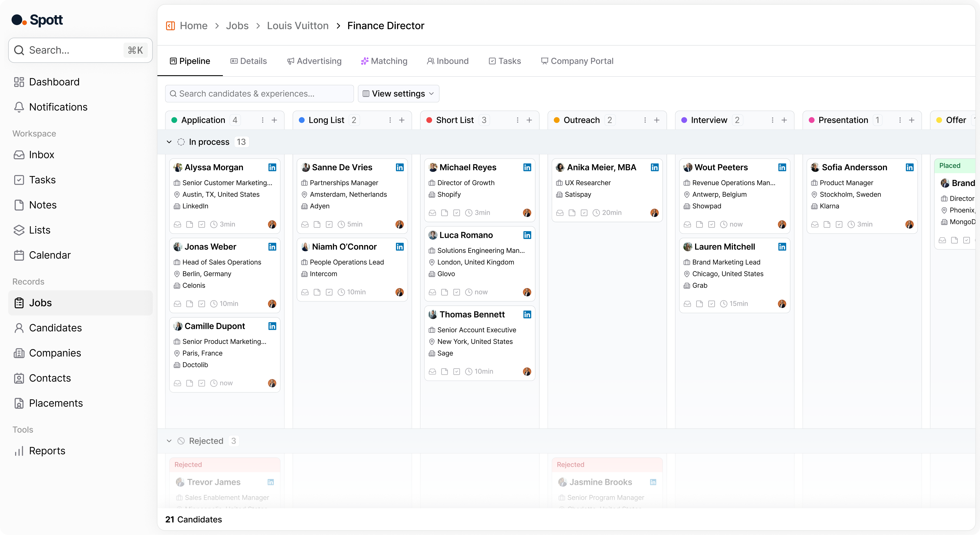Click the pink Presentation stage color dot
980x535 pixels.
pos(811,120)
